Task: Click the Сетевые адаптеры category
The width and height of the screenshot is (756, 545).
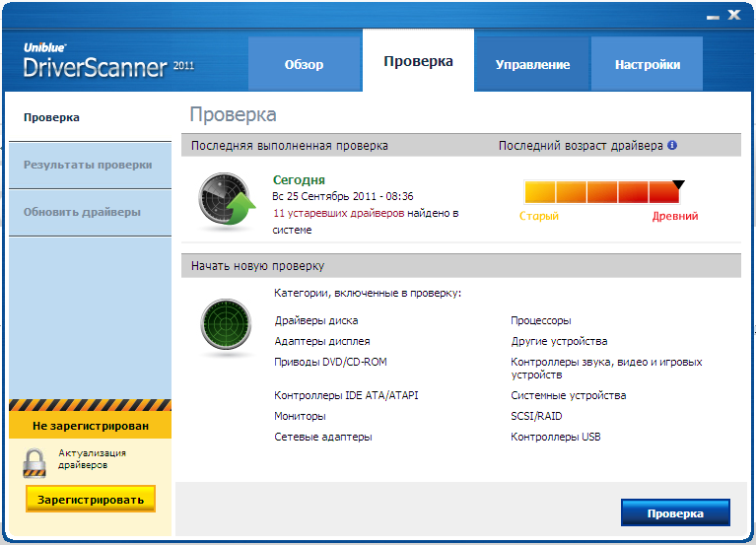Action: pos(323,437)
